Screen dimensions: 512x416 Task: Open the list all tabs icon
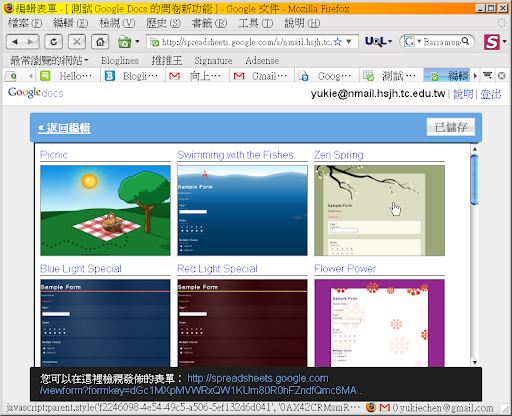pos(488,75)
